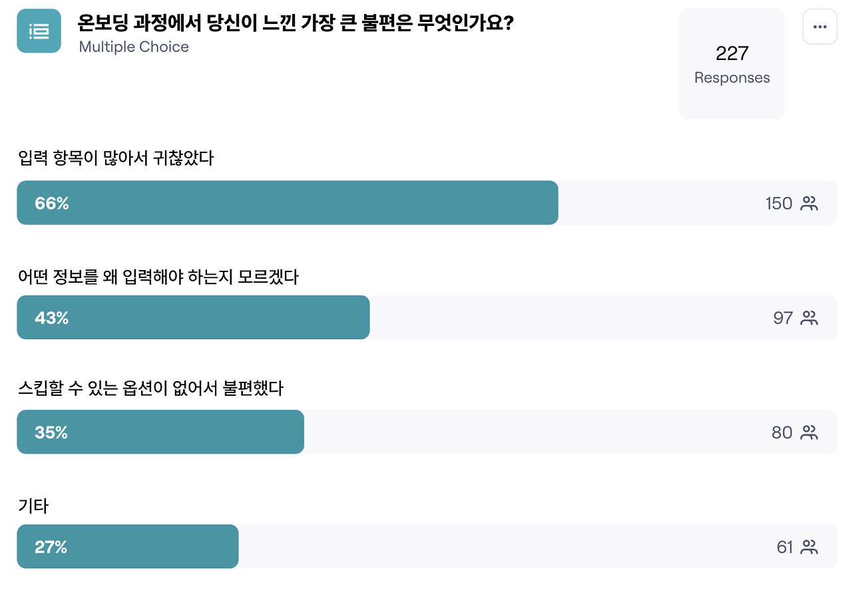Open the three-dot more options menu
Screen dimensions: 852x616
[819, 27]
